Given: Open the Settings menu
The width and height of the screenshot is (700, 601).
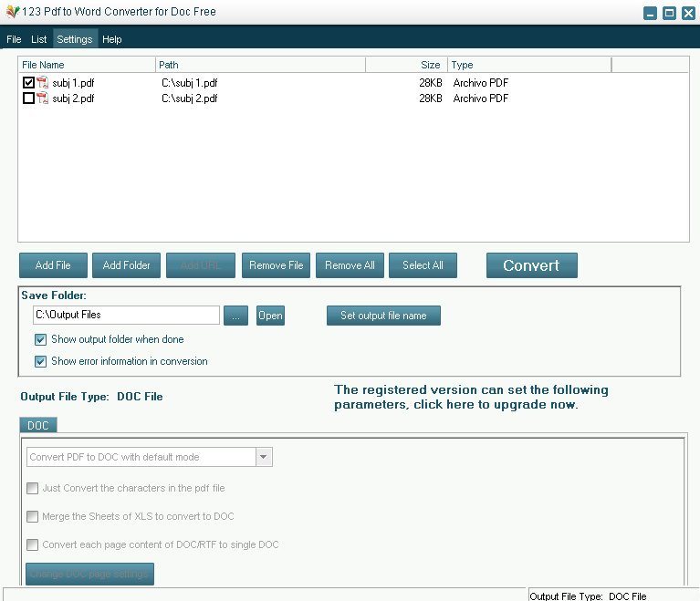Looking at the screenshot, I should [75, 39].
